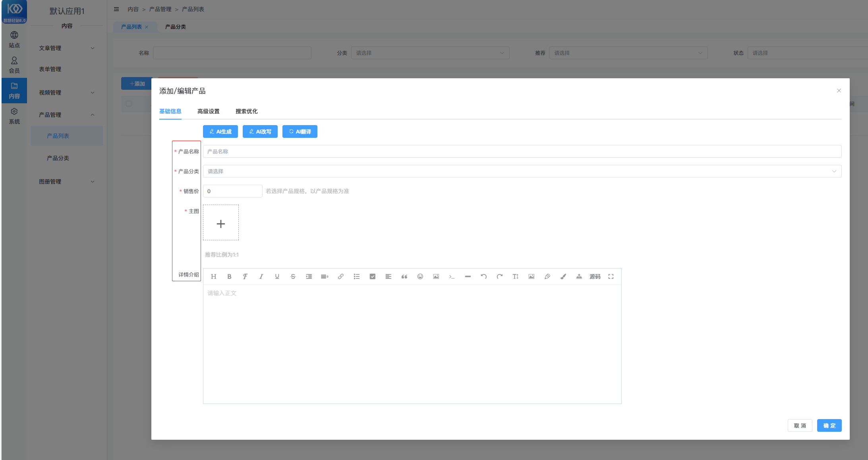Select the 基础信息 tab
Image resolution: width=868 pixels, height=460 pixels.
pyautogui.click(x=170, y=111)
